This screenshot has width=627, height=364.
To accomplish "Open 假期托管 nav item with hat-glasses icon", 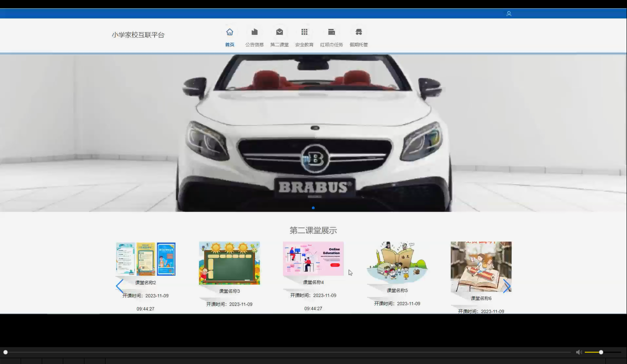I will point(359,37).
